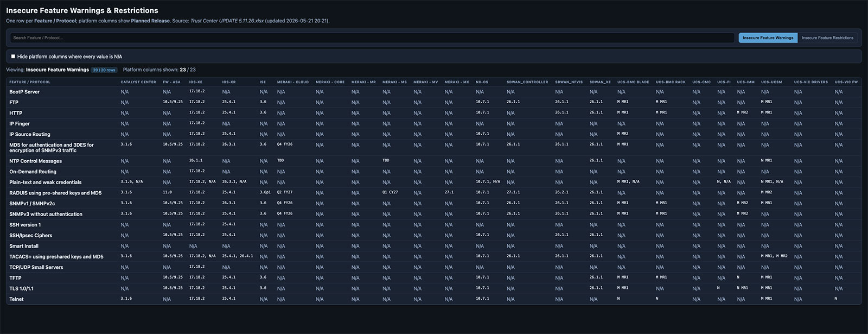Select the SSH version 1 row label
Image resolution: width=868 pixels, height=334 pixels.
coord(25,225)
